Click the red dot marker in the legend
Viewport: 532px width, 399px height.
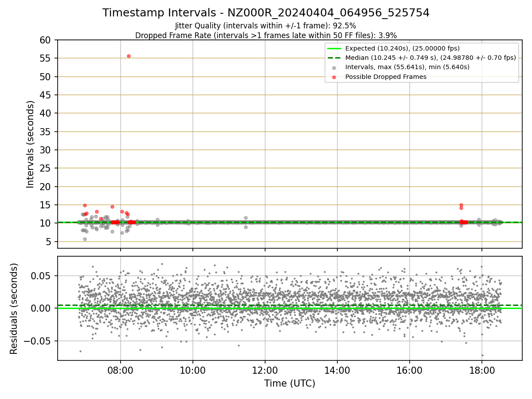(334, 77)
